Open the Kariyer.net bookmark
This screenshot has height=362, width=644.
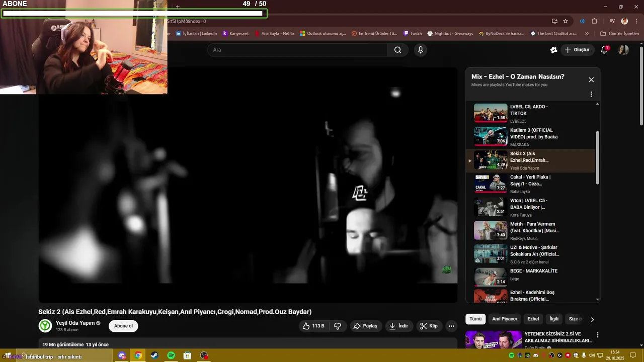pos(235,34)
